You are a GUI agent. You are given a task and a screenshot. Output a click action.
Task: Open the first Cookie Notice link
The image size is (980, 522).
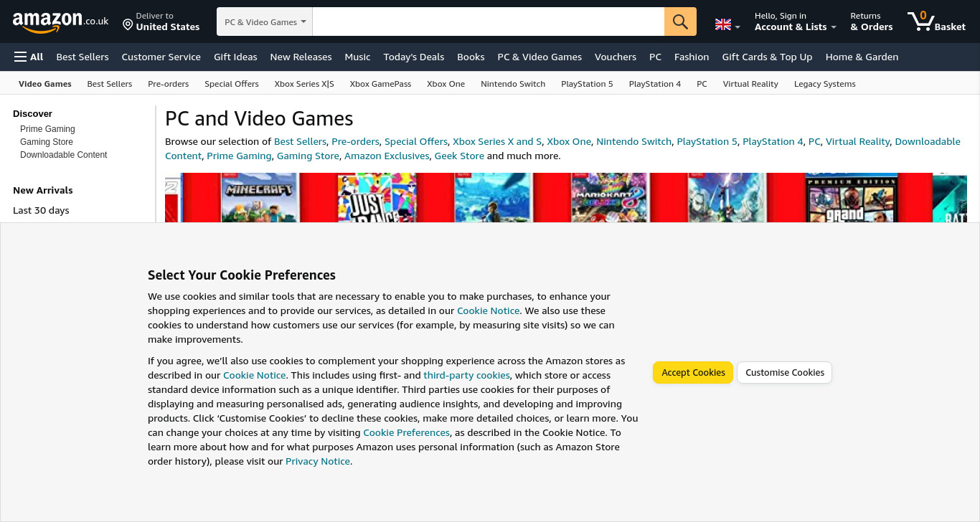pos(489,310)
